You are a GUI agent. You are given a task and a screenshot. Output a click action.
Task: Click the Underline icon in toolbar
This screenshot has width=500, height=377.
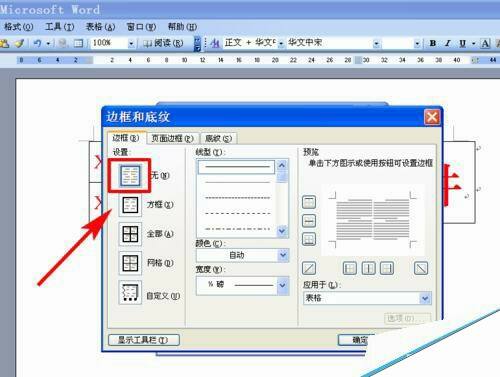(x=462, y=43)
